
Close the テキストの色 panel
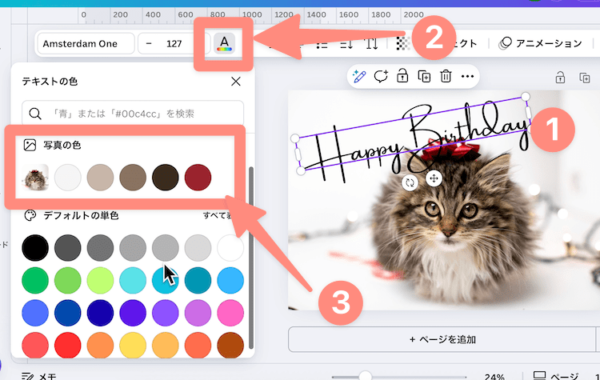236,81
